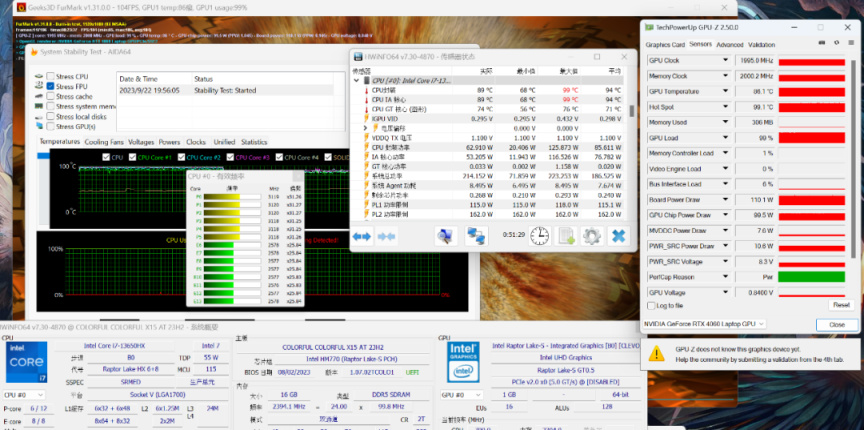Click the HWiNFO64 floppy icon in sensor title bar
Screen dimensions: 864x430
(358, 57)
